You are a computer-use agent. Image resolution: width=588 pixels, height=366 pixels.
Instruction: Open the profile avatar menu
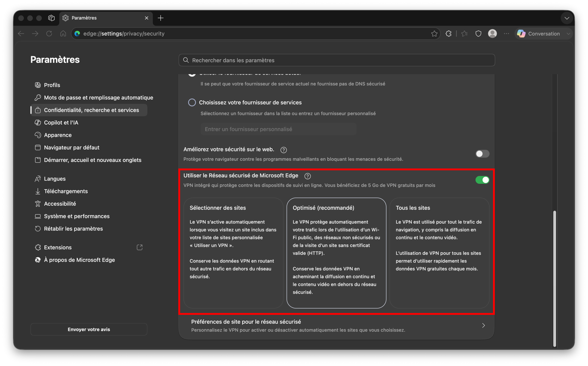[x=492, y=34]
